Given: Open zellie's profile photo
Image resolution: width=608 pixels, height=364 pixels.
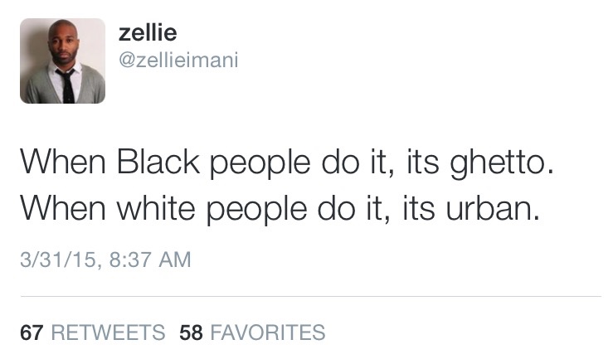Looking at the screenshot, I should 63,61.
